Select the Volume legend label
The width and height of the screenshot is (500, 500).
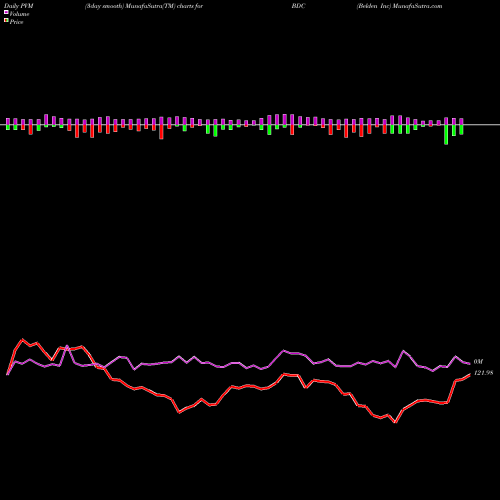[19, 14]
